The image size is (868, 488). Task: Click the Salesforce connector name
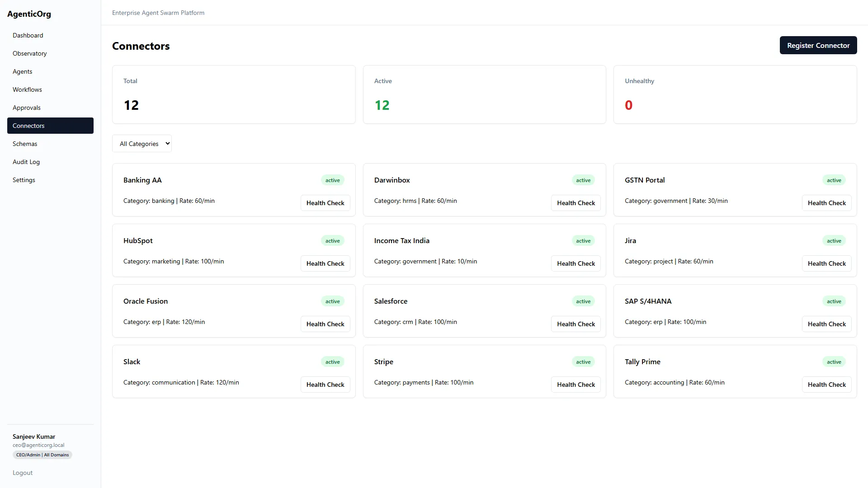coord(391,301)
